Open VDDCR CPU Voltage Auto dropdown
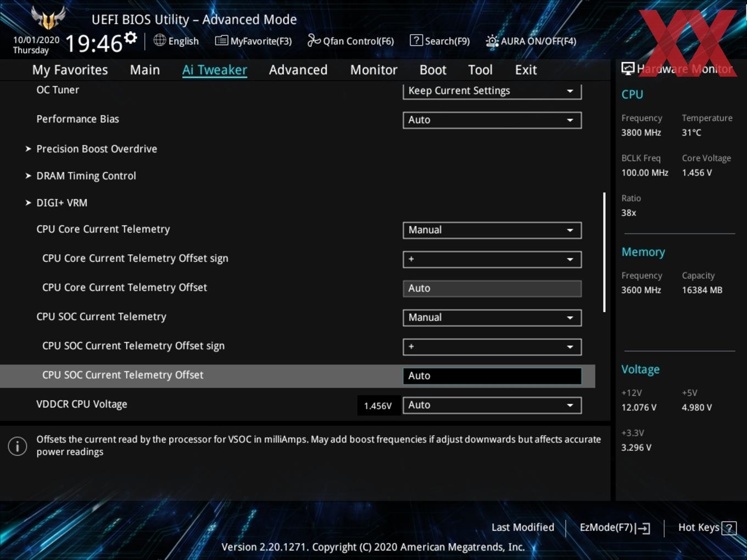Image resolution: width=747 pixels, height=560 pixels. pos(492,405)
